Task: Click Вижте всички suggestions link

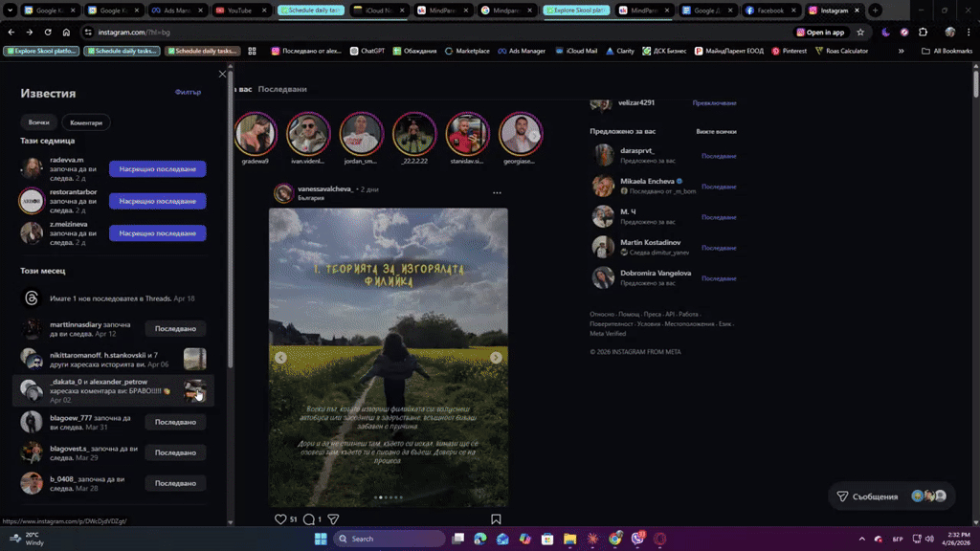Action: [x=716, y=132]
